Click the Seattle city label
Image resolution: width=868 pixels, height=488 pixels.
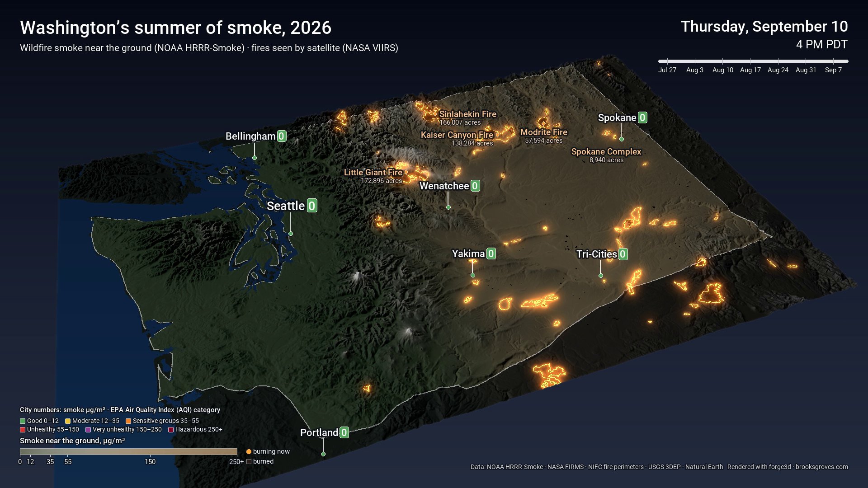pyautogui.click(x=286, y=206)
